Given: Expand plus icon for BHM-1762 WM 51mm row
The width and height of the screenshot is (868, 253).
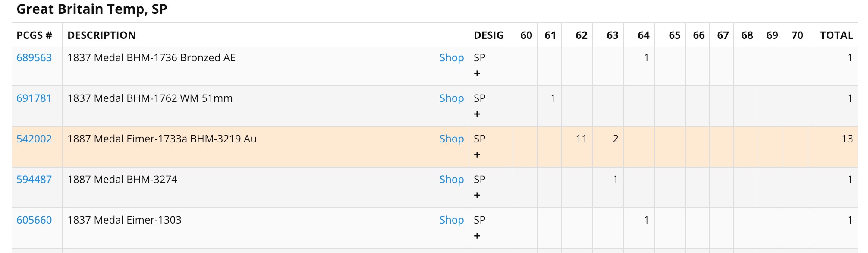Looking at the screenshot, I should (477, 114).
